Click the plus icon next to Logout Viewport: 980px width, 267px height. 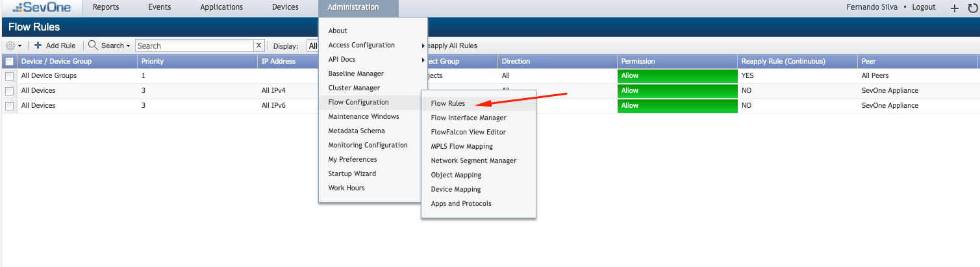[x=954, y=8]
